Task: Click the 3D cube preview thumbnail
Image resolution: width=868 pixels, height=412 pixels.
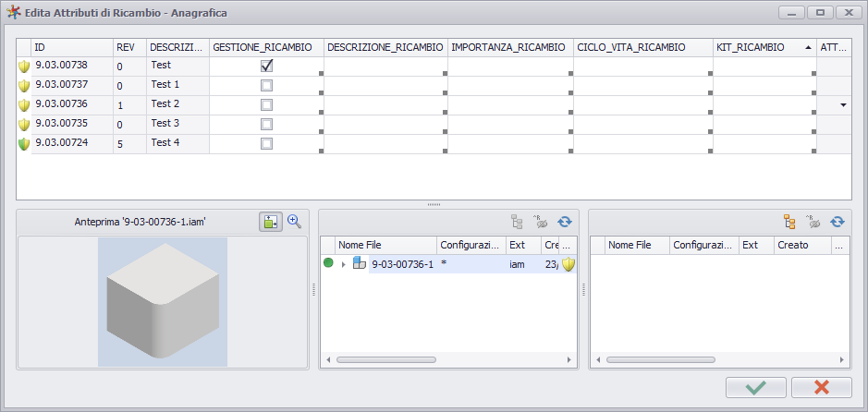Action: [x=163, y=302]
